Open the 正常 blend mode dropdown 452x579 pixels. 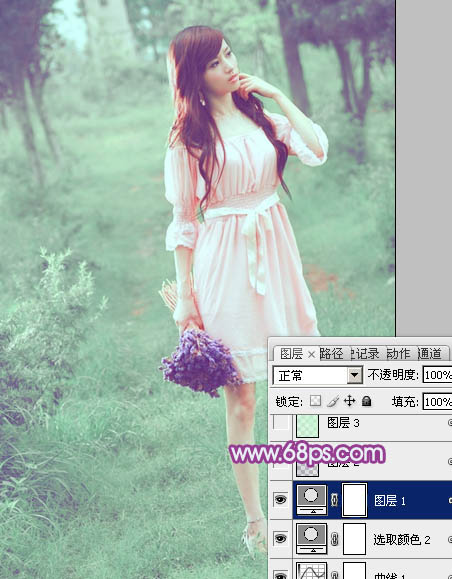point(318,376)
